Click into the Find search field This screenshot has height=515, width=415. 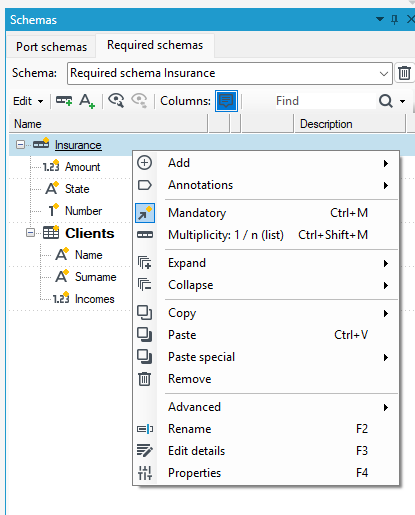325,101
